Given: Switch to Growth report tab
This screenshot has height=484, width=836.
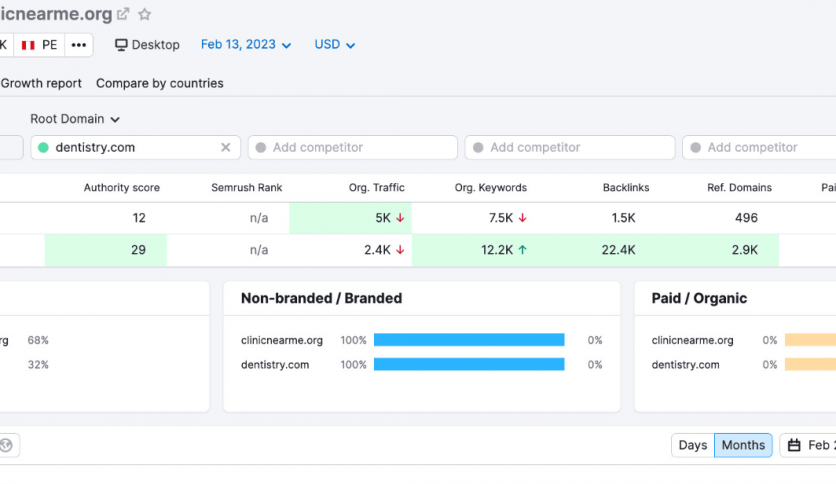Looking at the screenshot, I should pyautogui.click(x=41, y=83).
